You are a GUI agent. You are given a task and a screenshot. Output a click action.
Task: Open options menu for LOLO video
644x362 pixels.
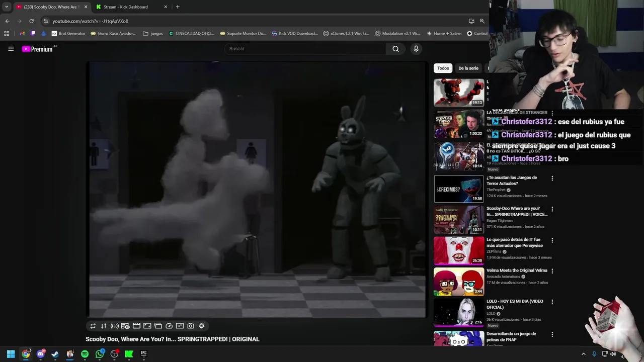coord(552,302)
